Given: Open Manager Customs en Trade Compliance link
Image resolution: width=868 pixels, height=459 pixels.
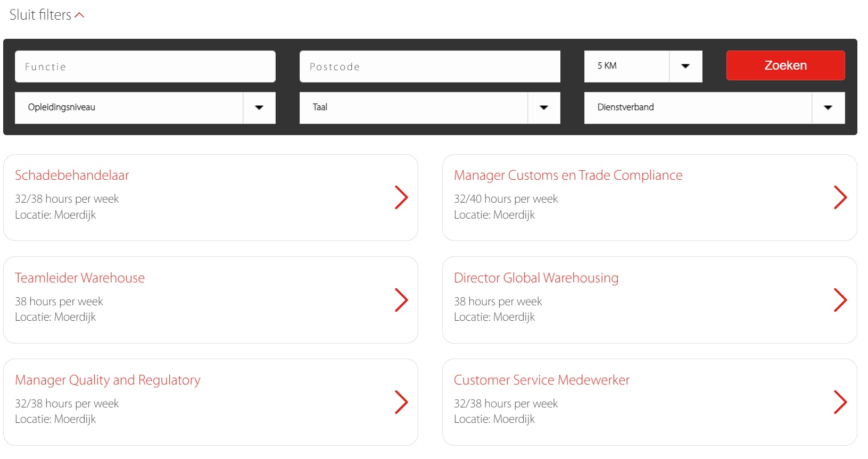Looking at the screenshot, I should point(568,176).
